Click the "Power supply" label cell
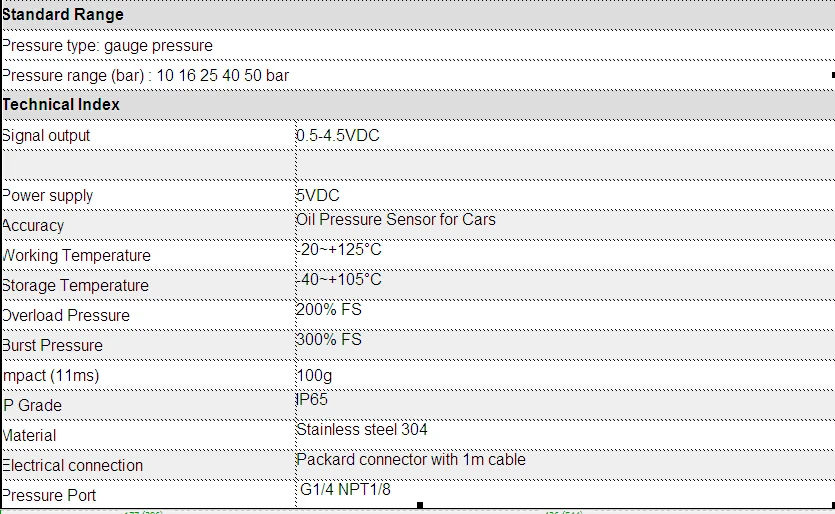The height and width of the screenshot is (514, 835). coord(48,195)
